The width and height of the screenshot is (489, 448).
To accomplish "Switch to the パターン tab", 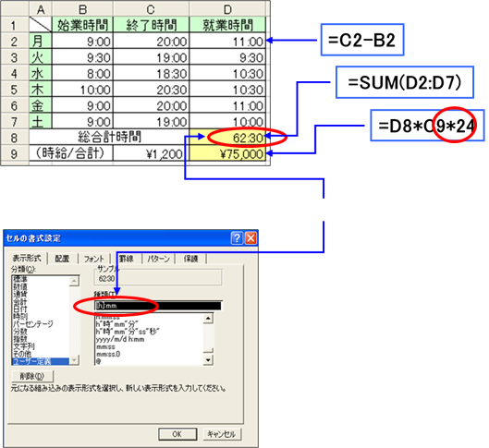I will [x=158, y=259].
